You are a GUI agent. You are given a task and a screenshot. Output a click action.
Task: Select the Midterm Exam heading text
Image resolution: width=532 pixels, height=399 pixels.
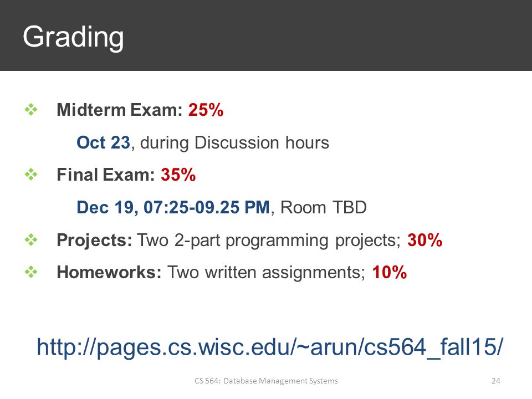120,110
